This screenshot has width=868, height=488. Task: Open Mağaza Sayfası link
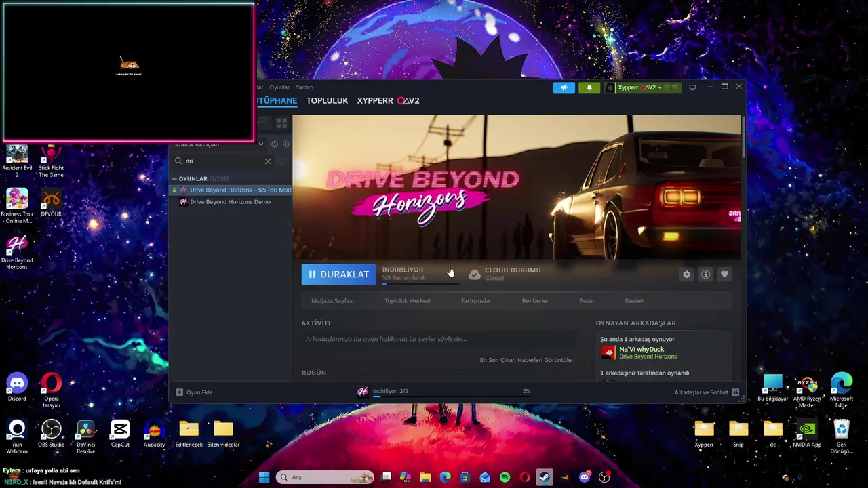click(x=332, y=301)
